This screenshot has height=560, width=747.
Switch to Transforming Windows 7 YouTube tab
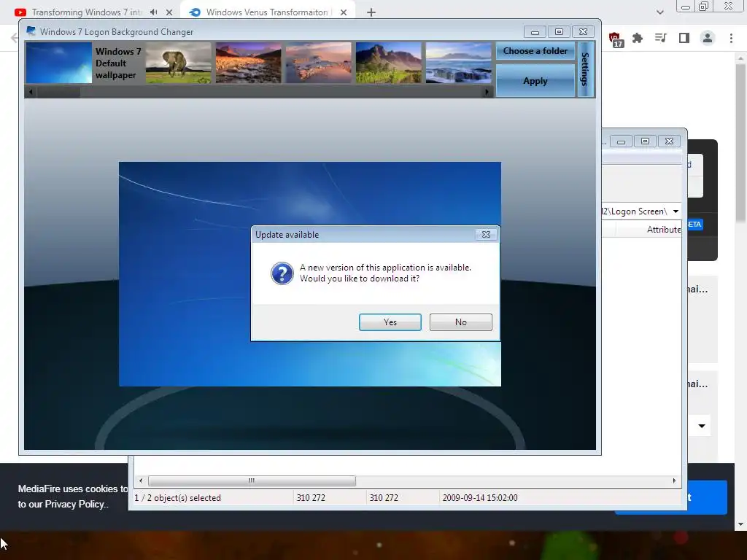pyautogui.click(x=88, y=12)
